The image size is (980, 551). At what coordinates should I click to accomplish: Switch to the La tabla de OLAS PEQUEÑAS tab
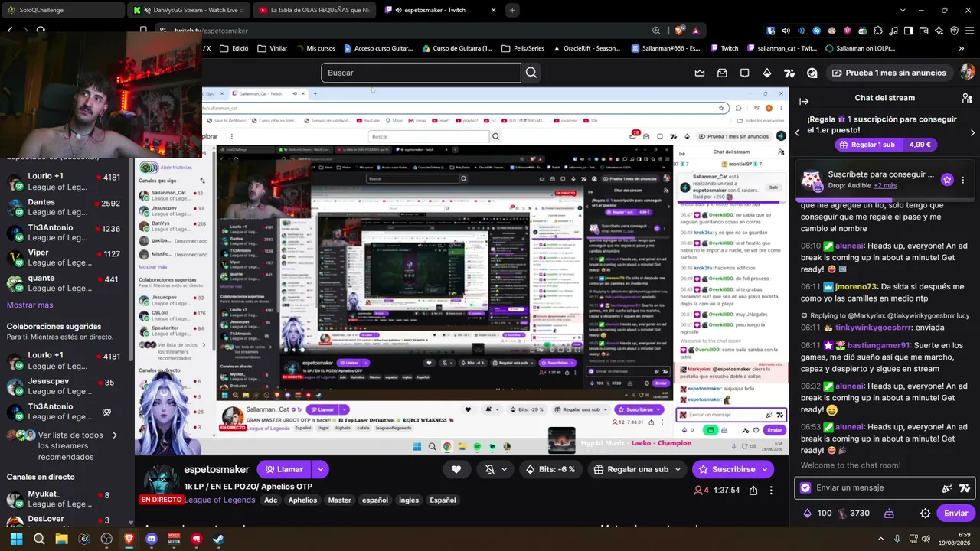pyautogui.click(x=314, y=10)
